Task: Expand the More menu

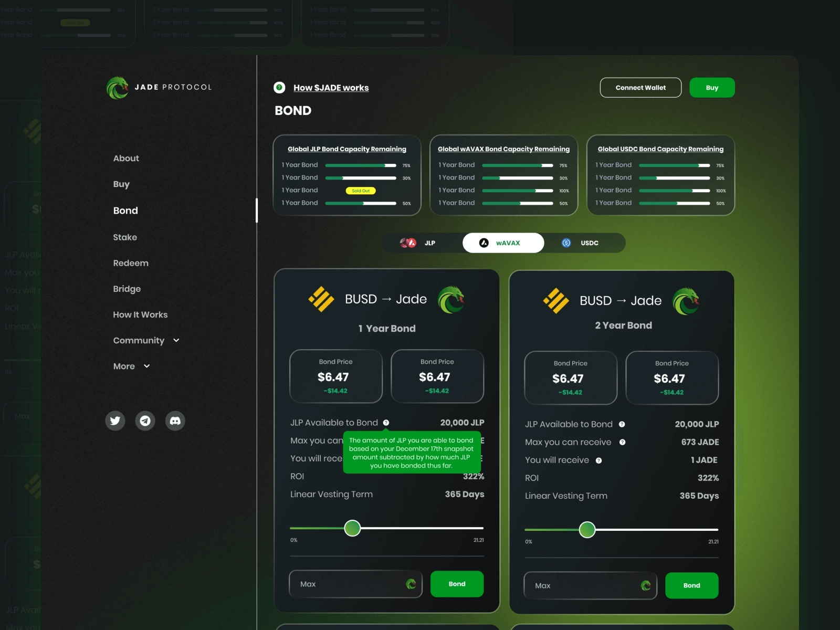Action: (132, 366)
